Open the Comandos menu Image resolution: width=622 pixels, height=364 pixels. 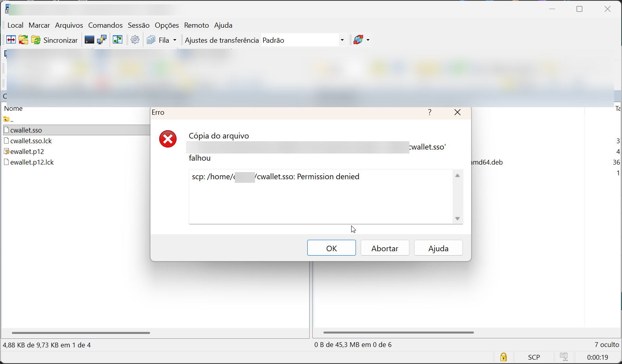coord(105,25)
